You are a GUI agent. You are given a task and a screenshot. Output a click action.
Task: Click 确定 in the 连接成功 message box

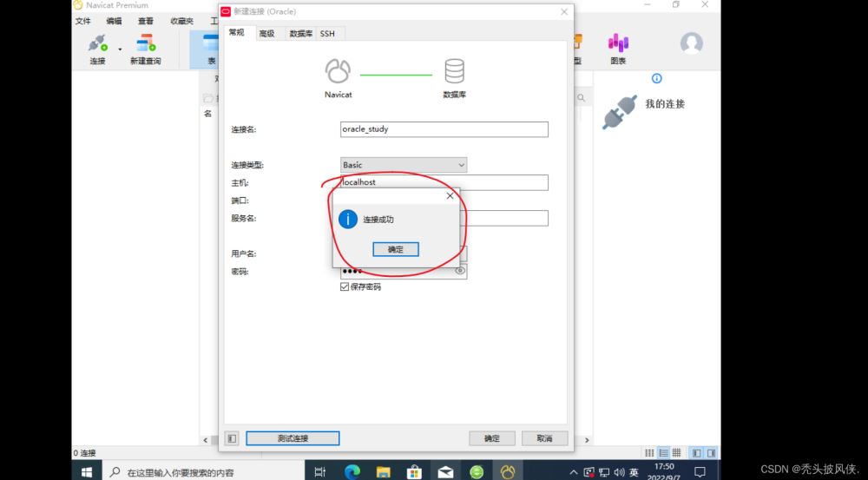396,249
